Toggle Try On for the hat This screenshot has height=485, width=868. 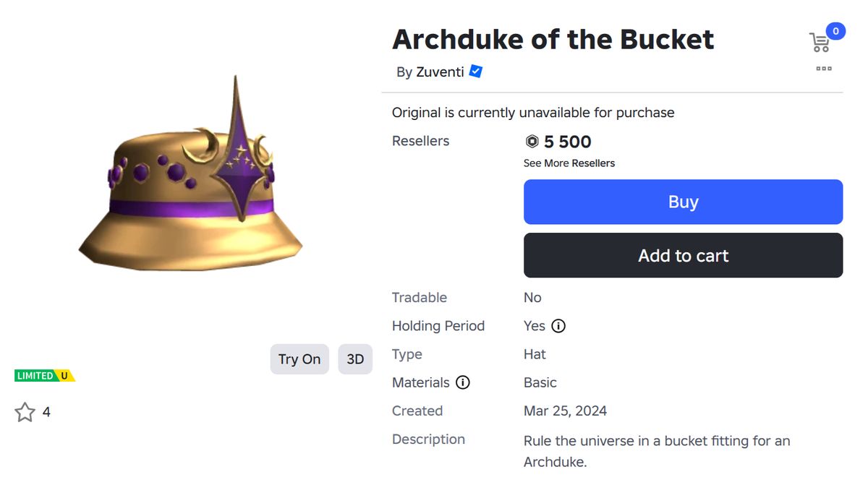(x=299, y=359)
